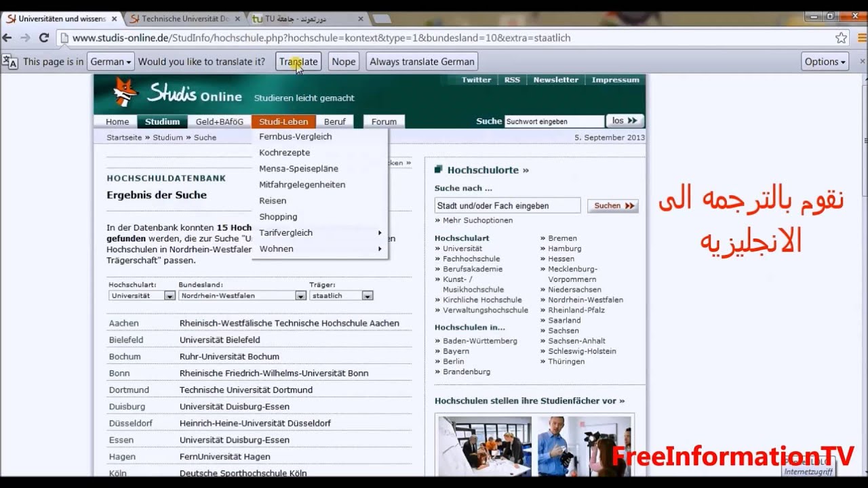Click the Suchen button

pyautogui.click(x=612, y=205)
